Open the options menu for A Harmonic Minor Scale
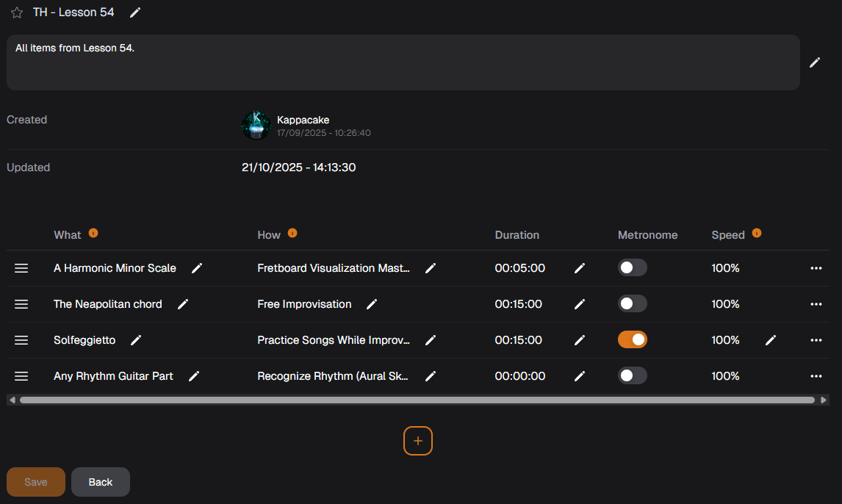Screen dimensions: 842x504 click(x=816, y=268)
